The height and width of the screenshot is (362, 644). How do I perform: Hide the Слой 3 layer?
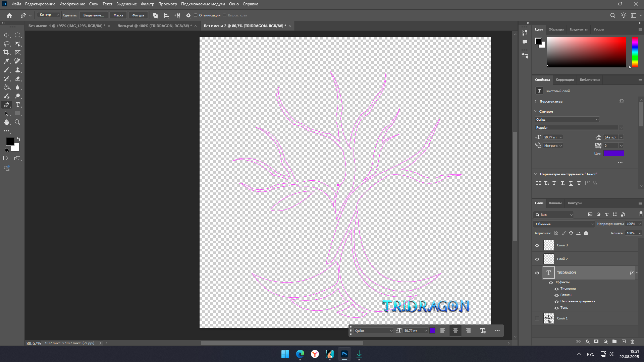point(537,245)
